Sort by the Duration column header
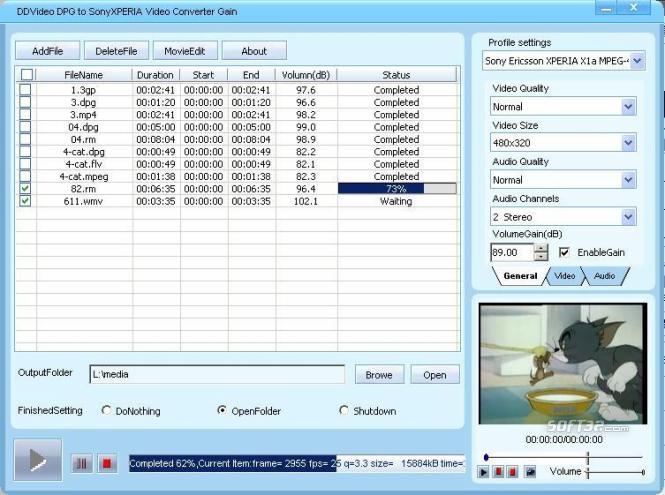The width and height of the screenshot is (665, 495). [155, 75]
